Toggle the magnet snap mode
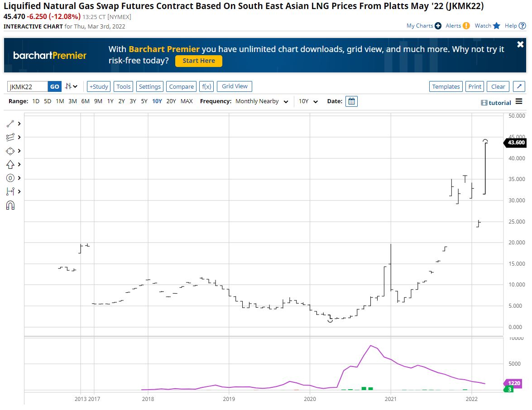The width and height of the screenshot is (532, 410). [10, 205]
